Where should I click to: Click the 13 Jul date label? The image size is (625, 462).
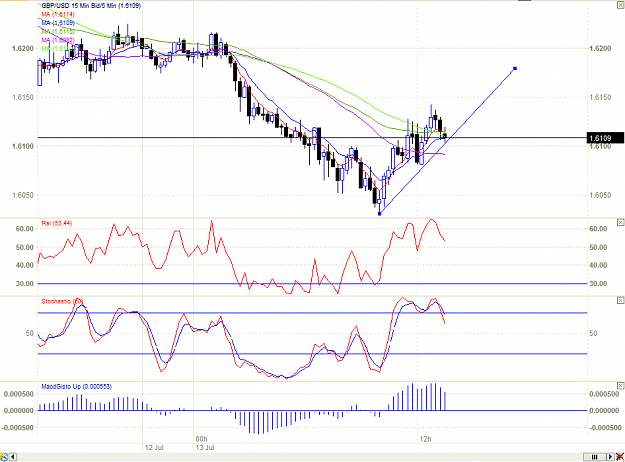point(205,448)
